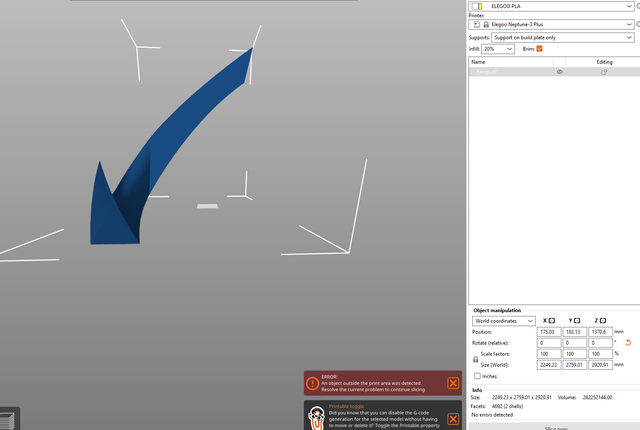Open the World coordinates dropdown

pos(504,321)
